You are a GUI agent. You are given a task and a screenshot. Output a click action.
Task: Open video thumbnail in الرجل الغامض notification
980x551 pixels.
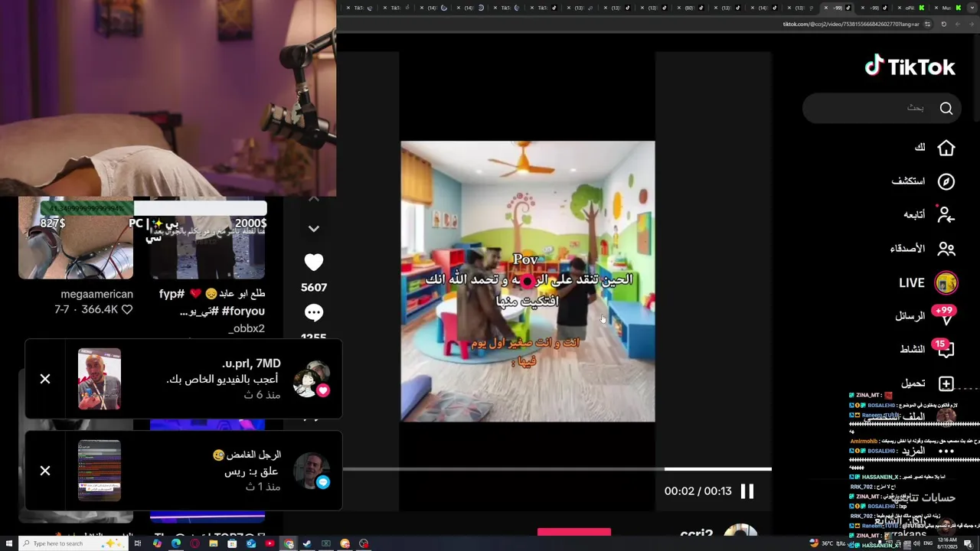[x=100, y=471]
